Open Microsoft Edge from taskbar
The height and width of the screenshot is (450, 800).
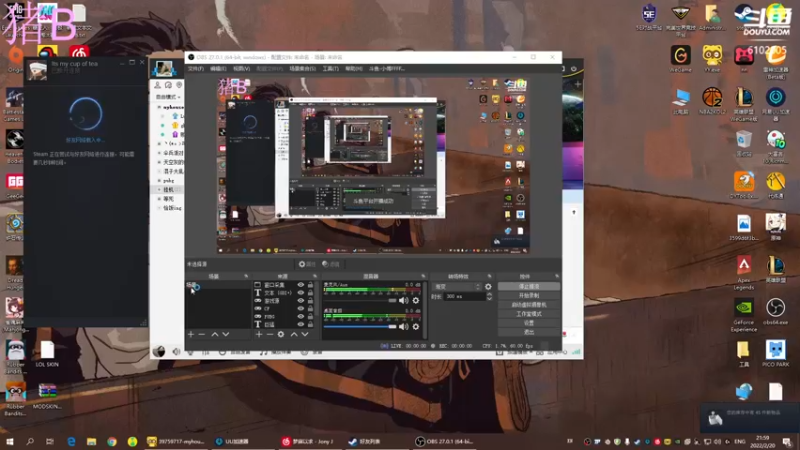(x=71, y=441)
